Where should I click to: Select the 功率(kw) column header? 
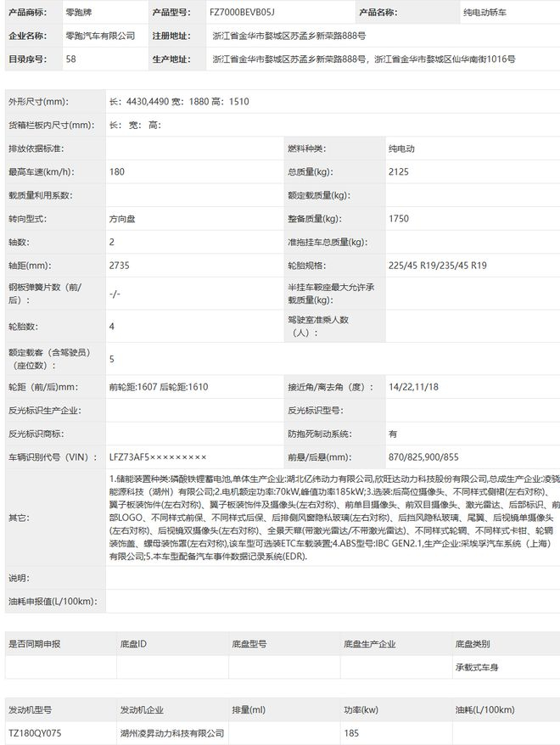click(361, 710)
